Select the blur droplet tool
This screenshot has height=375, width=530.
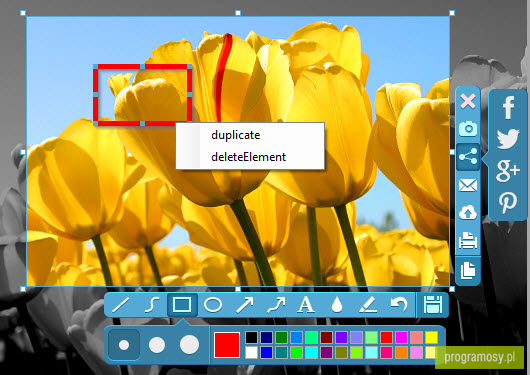click(x=337, y=305)
